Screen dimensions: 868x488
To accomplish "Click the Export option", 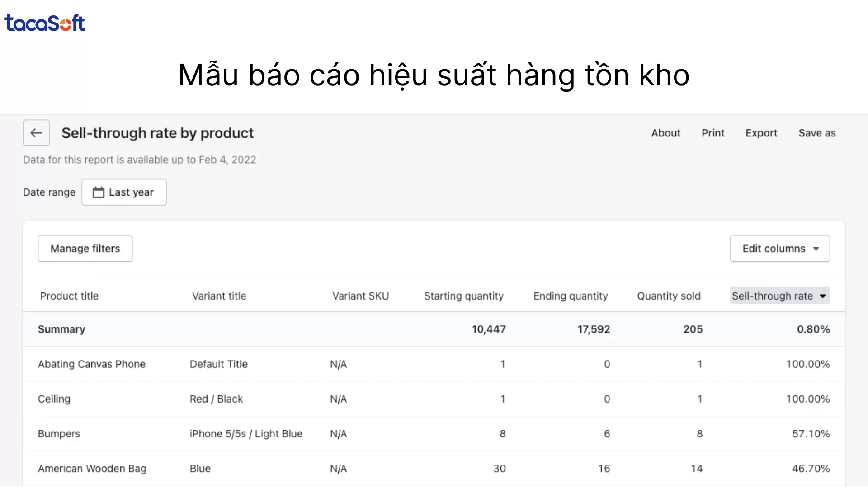I will [762, 133].
